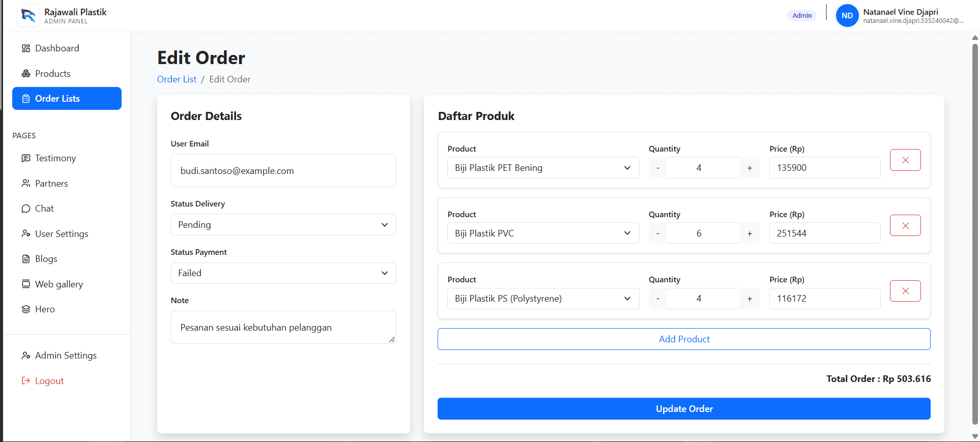
Task: Open the Status Delivery dropdown showing Pending
Action: point(283,225)
